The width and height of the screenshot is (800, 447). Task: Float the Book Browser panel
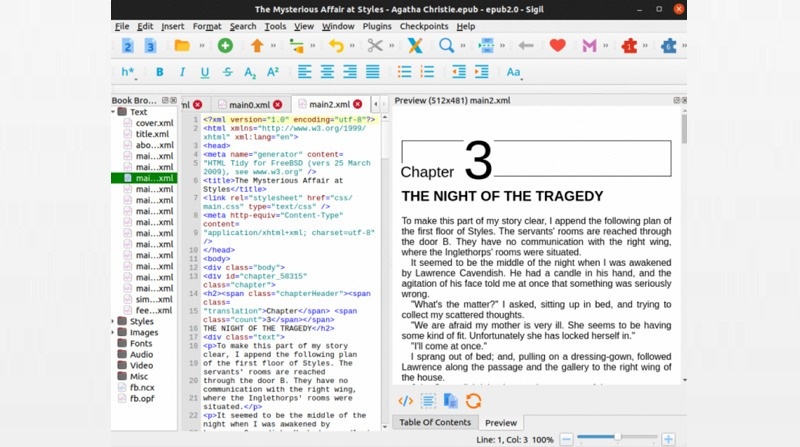pos(165,101)
